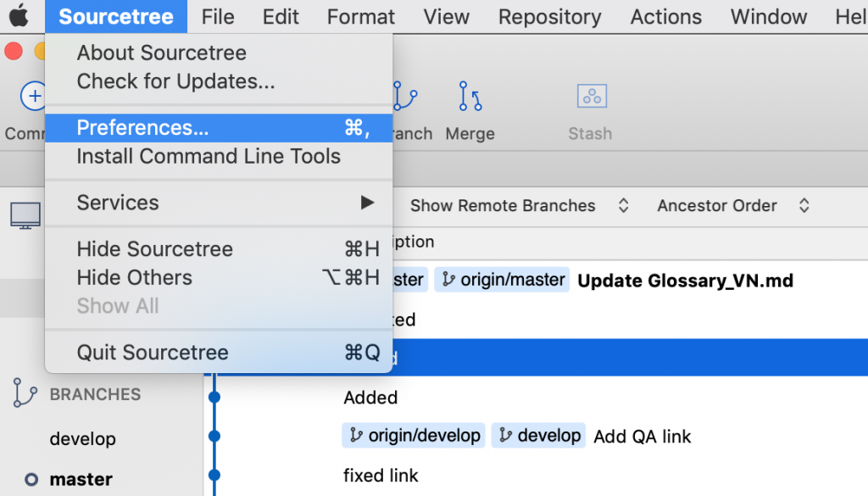Open Preferences... from the menu

point(219,128)
